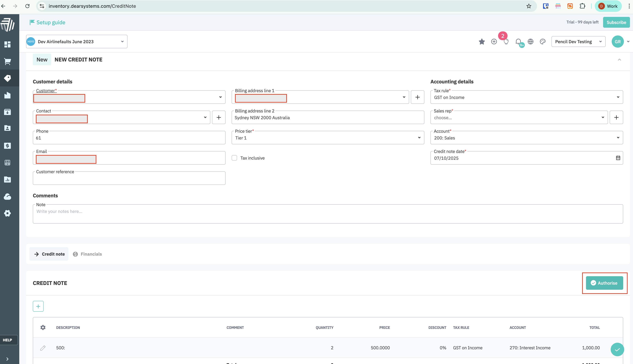Collapse the New Credit Note section
633x364 pixels.
coord(619,59)
